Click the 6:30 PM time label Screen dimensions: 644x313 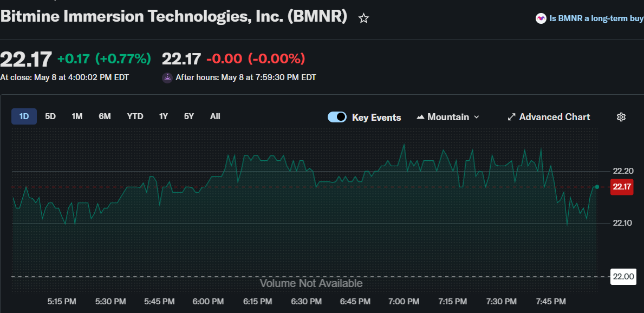tap(306, 302)
